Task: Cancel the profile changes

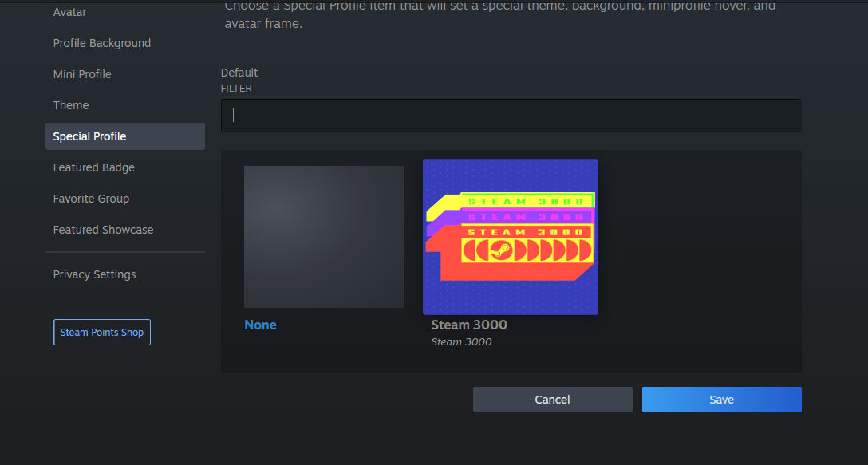Action: (552, 400)
